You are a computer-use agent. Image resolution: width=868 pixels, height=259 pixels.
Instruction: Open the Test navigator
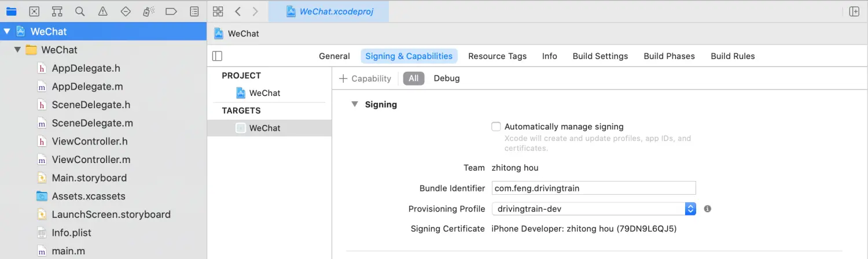[x=126, y=12]
